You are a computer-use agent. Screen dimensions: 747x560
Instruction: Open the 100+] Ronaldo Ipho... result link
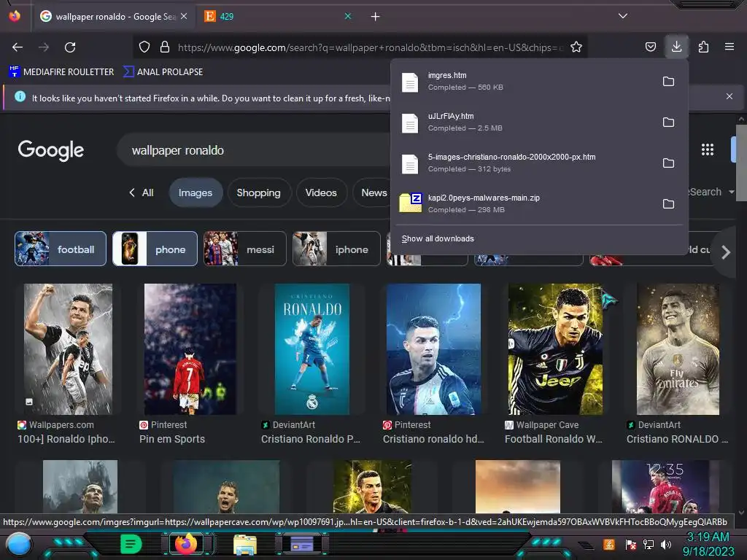[66, 439]
